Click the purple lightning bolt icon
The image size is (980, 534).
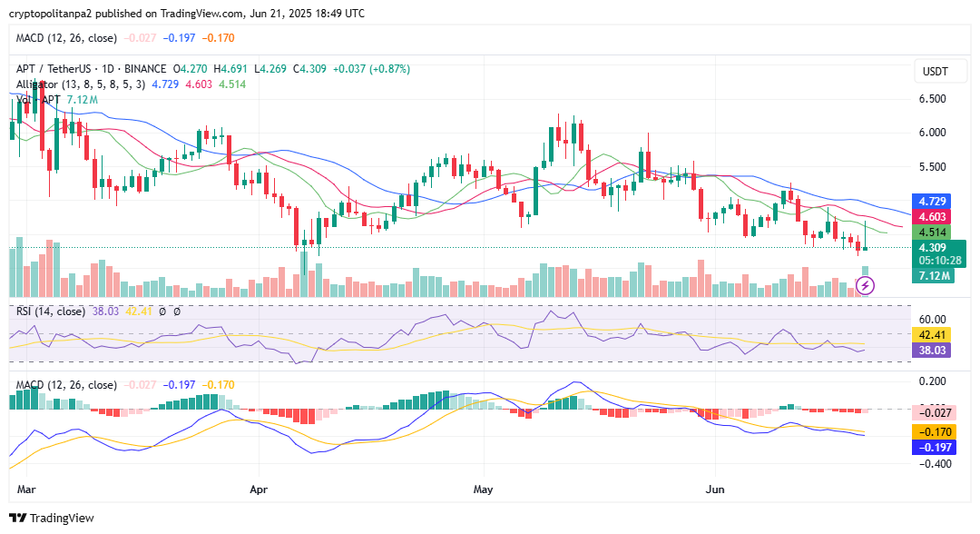[x=865, y=286]
